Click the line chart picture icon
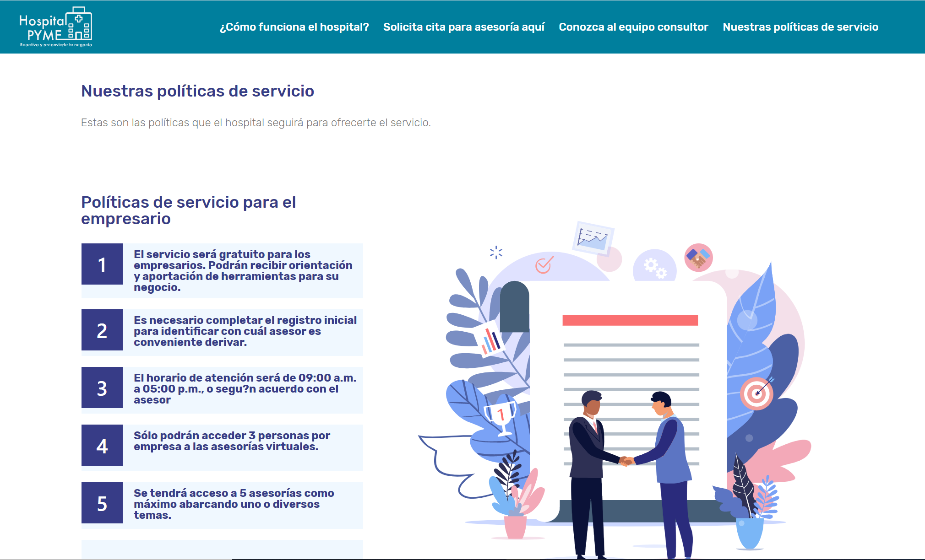925x560 pixels. click(x=593, y=238)
